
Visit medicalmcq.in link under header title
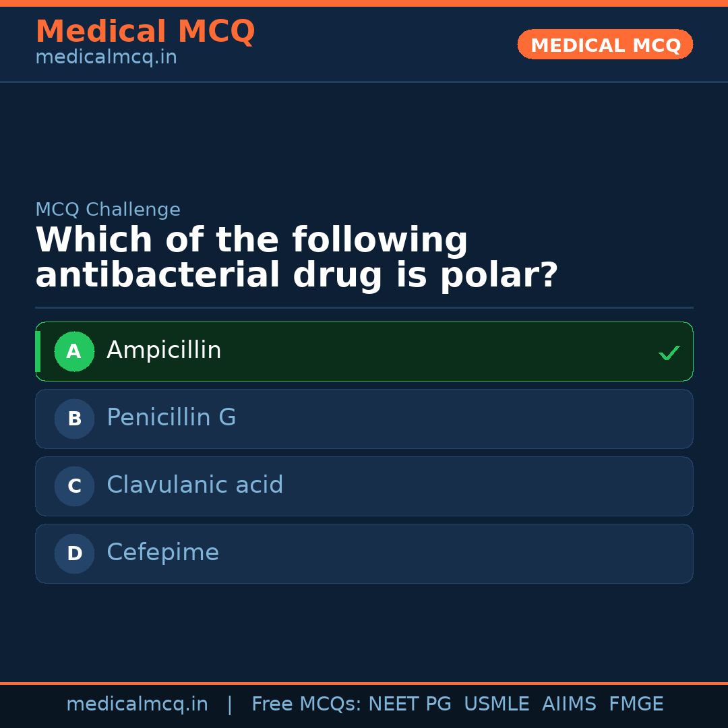coord(106,58)
